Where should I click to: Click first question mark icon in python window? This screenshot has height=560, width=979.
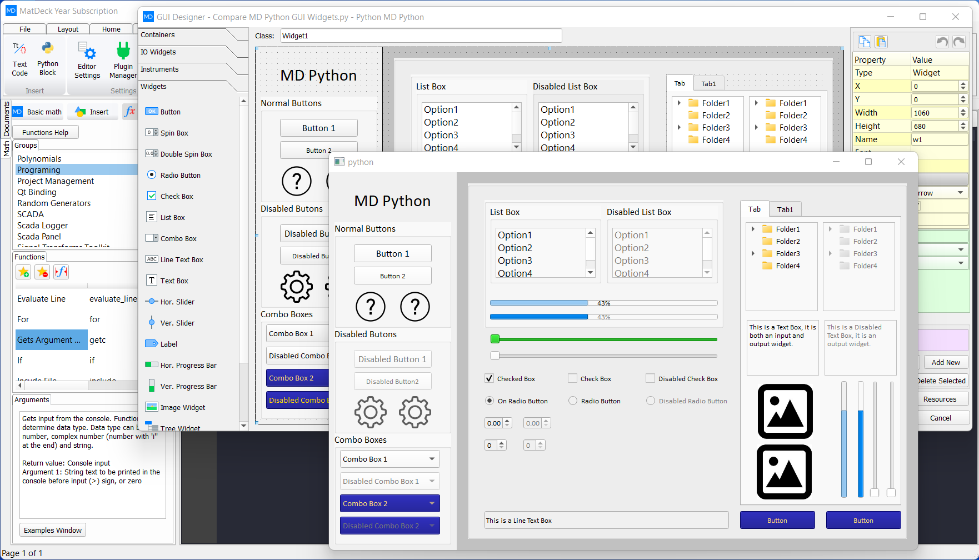[371, 306]
